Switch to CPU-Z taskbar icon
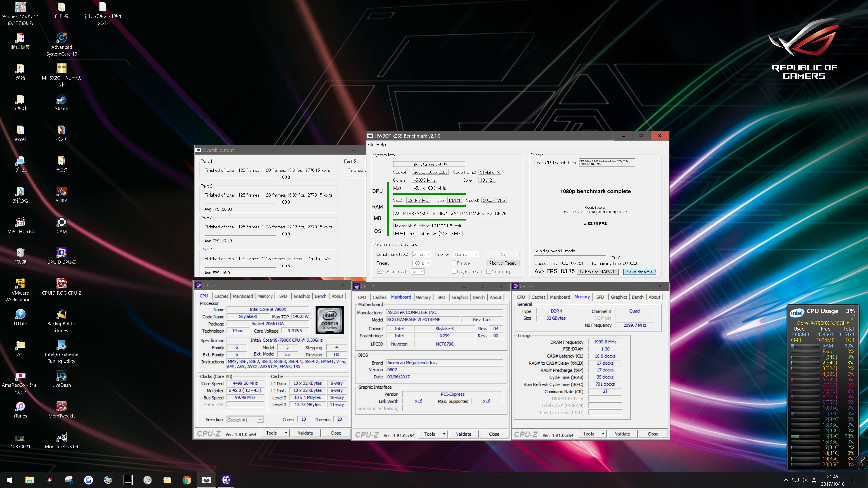This screenshot has width=868, height=488. click(x=226, y=480)
